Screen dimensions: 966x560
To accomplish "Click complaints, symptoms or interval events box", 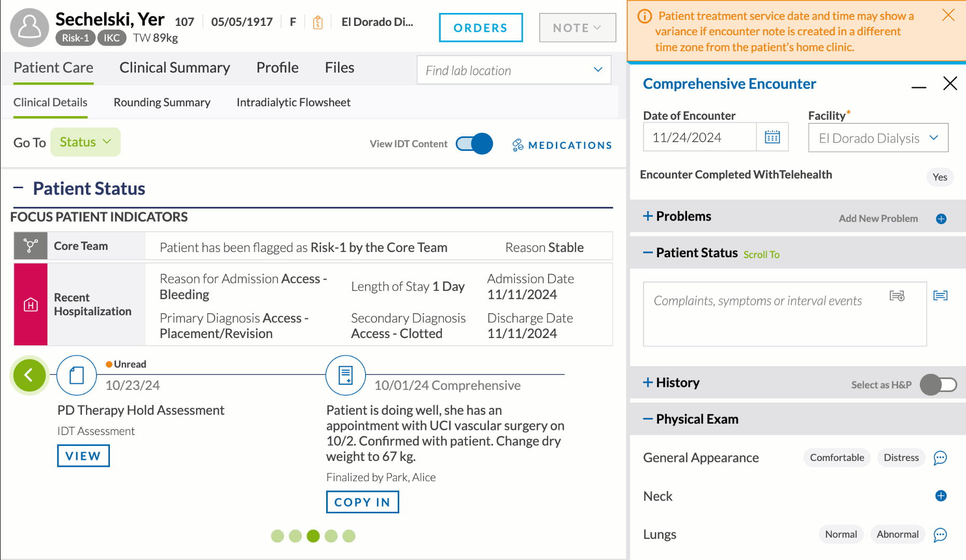I will [x=785, y=314].
